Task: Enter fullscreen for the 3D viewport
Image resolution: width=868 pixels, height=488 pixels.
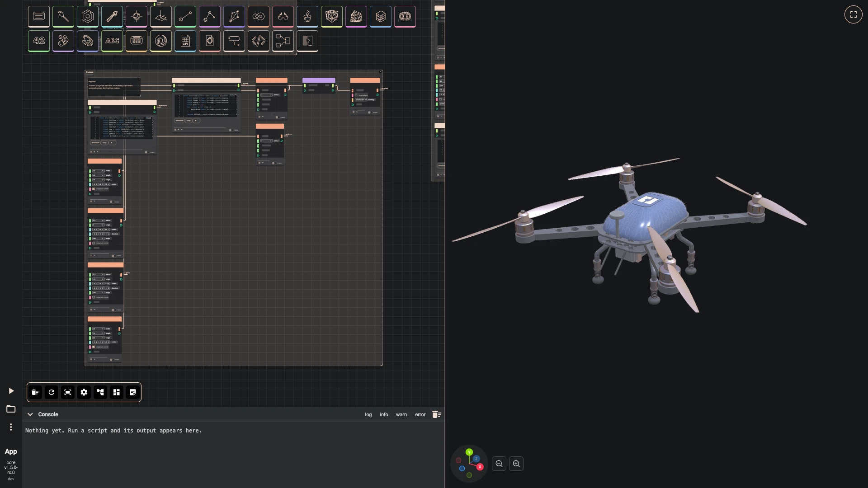Action: (854, 14)
